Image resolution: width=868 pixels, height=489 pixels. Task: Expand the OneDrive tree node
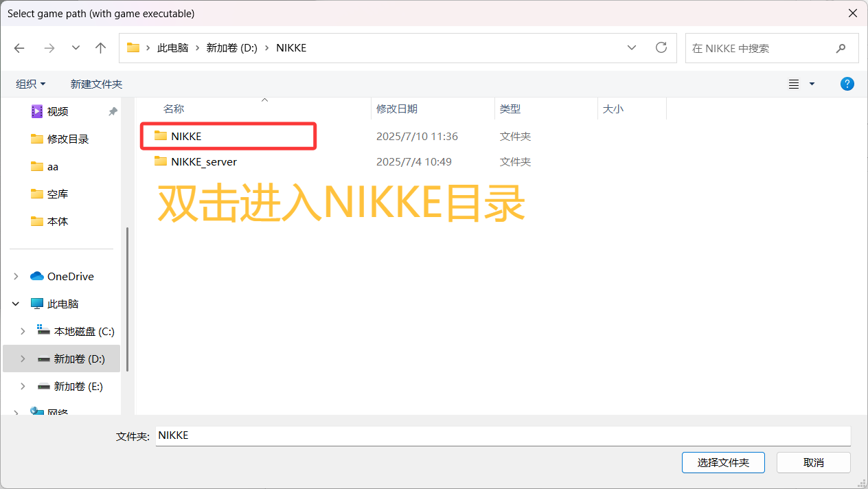16,276
